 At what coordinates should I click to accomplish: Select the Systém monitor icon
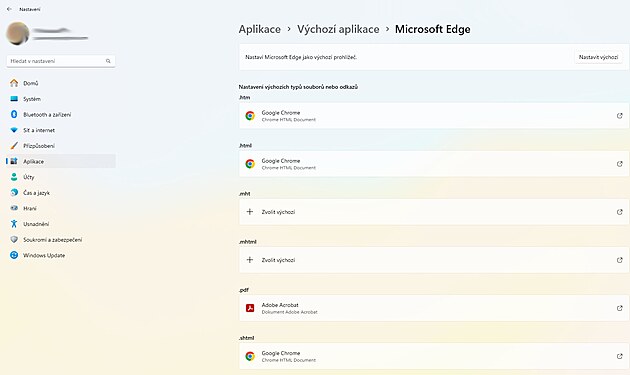[14, 99]
